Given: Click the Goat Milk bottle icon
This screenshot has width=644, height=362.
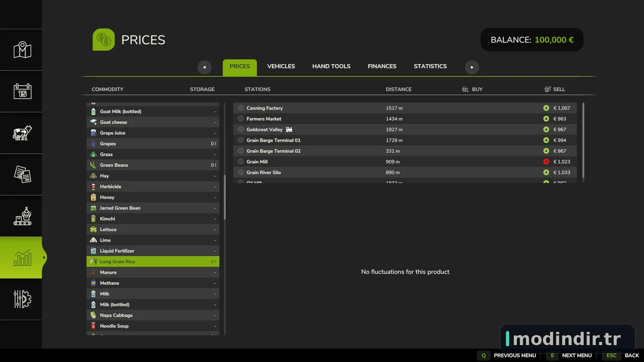Looking at the screenshot, I should pyautogui.click(x=93, y=111).
